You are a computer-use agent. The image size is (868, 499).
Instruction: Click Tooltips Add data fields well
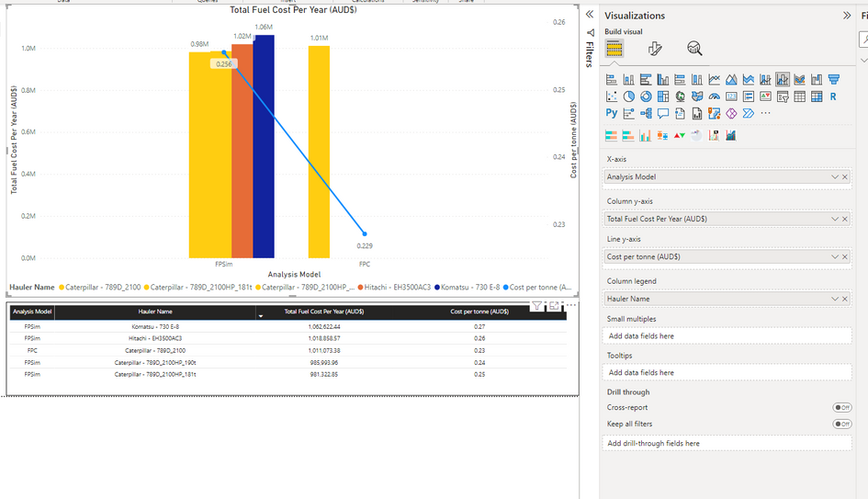[x=727, y=373]
